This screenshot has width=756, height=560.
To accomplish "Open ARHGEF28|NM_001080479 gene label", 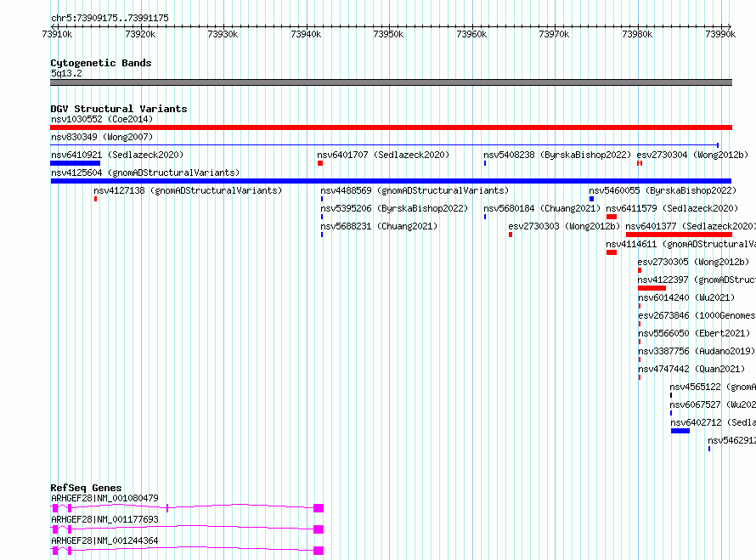I will [104, 498].
